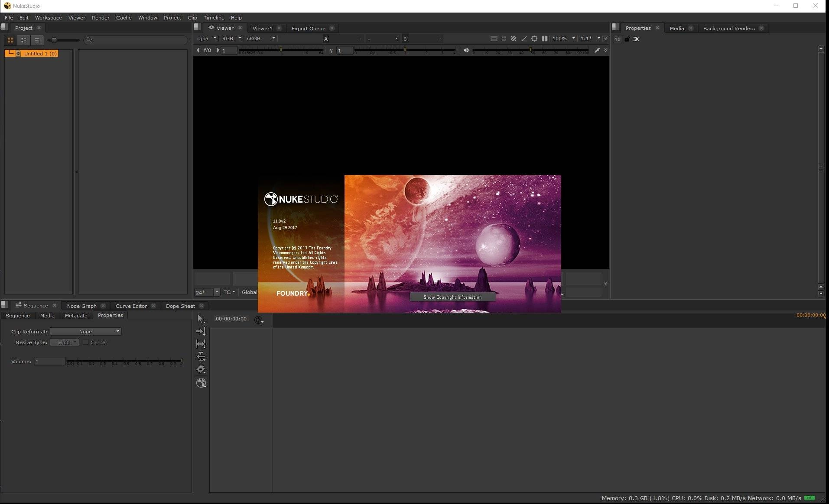This screenshot has height=504, width=829.
Task: Click the Viewer pane content menu icon
Action: (198, 27)
